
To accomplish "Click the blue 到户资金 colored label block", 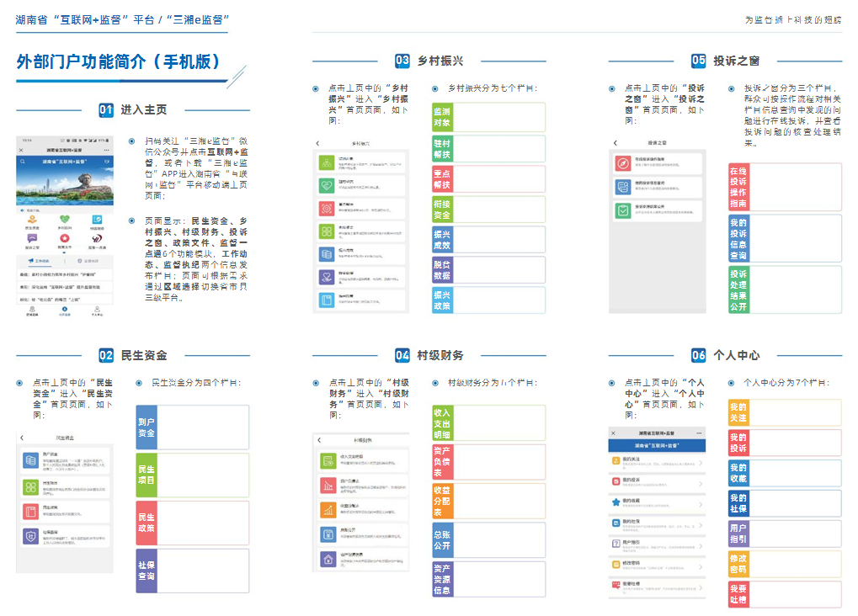I will pos(147,427).
